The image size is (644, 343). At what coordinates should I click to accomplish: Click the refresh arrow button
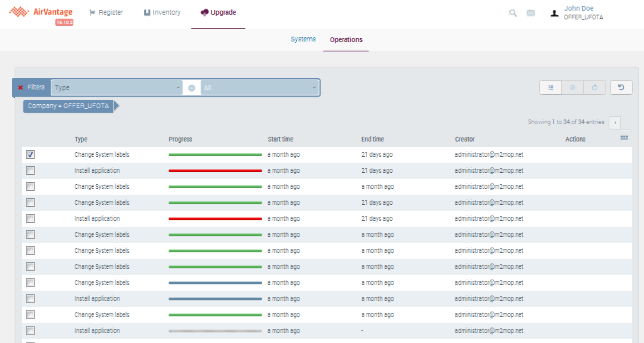621,87
